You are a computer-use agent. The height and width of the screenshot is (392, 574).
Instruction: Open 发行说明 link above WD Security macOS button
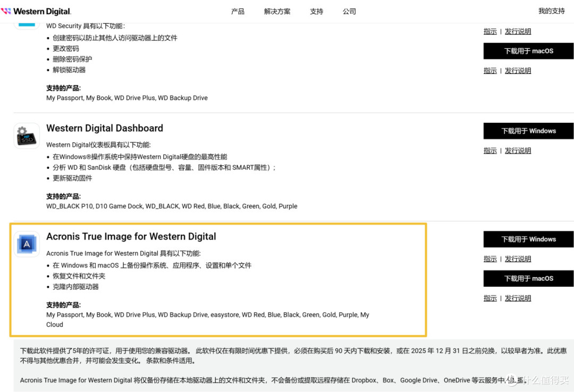pos(518,31)
